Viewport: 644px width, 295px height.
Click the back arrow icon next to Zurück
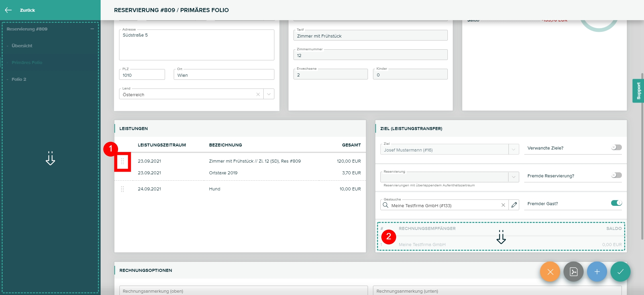(x=8, y=10)
